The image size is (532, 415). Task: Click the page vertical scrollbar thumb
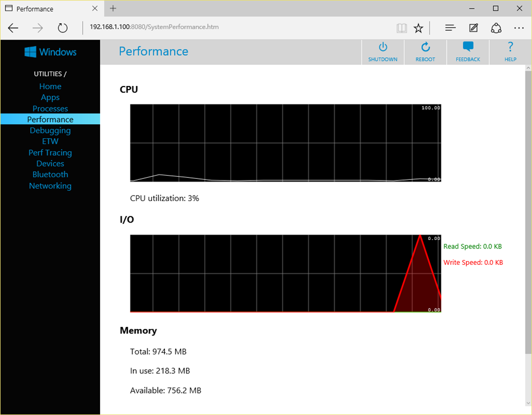(x=528, y=212)
